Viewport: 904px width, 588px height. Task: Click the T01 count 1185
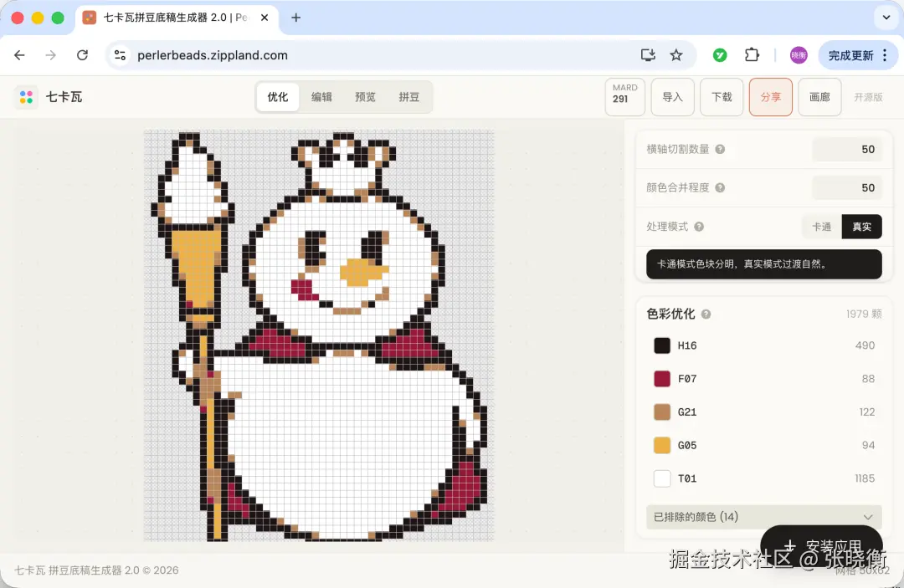(864, 478)
